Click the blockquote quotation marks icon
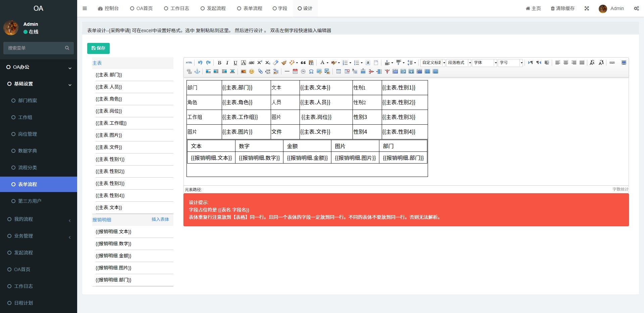644x313 pixels. pos(303,63)
